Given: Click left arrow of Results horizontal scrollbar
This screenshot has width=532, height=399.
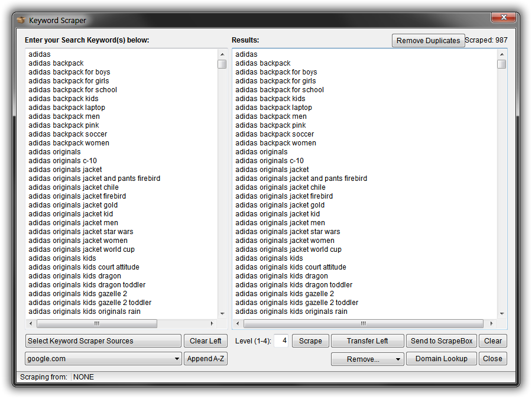Looking at the screenshot, I should (238, 324).
